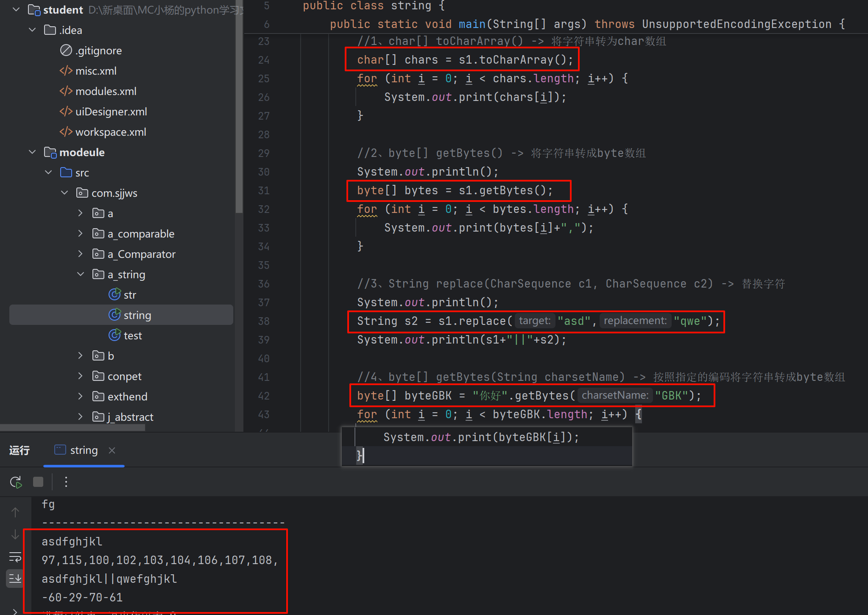Viewport: 868px width, 615px height.
Task: Click the down-arrow navigation icon in console
Action: pos(15,534)
